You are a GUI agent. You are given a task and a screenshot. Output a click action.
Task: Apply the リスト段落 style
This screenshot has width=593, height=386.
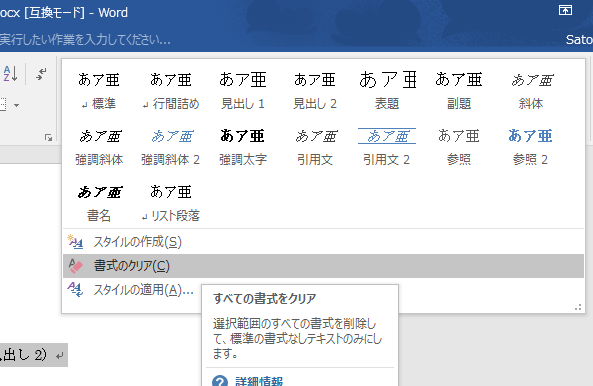tap(171, 203)
